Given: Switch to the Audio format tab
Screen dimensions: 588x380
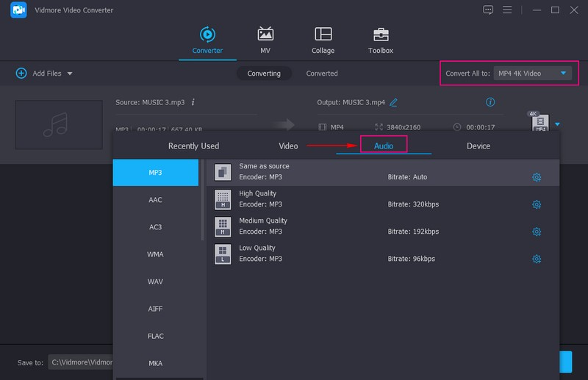Looking at the screenshot, I should pos(384,146).
